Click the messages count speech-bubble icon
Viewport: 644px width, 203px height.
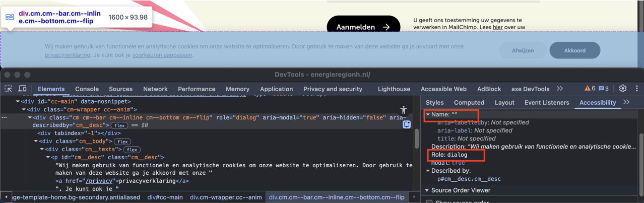[x=601, y=89]
